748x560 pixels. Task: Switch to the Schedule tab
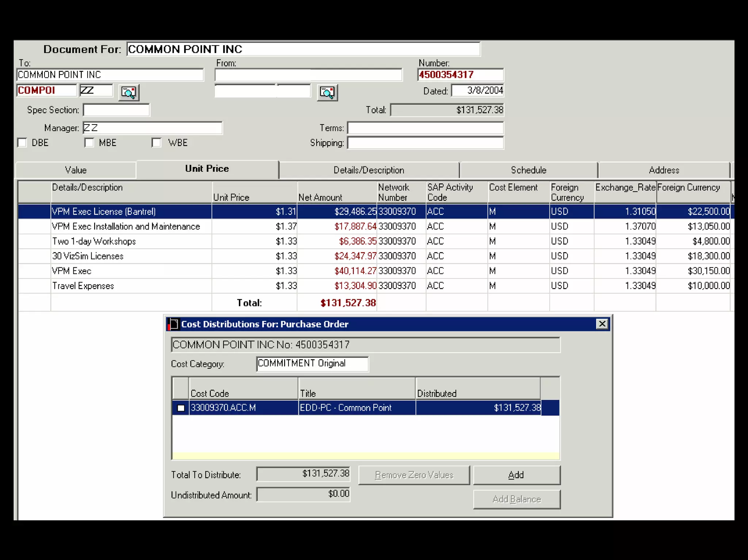528,170
